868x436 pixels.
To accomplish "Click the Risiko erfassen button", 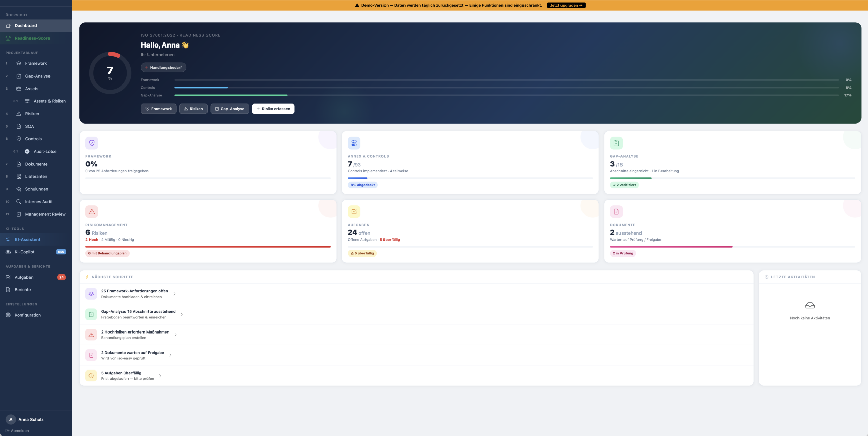I will pos(273,109).
